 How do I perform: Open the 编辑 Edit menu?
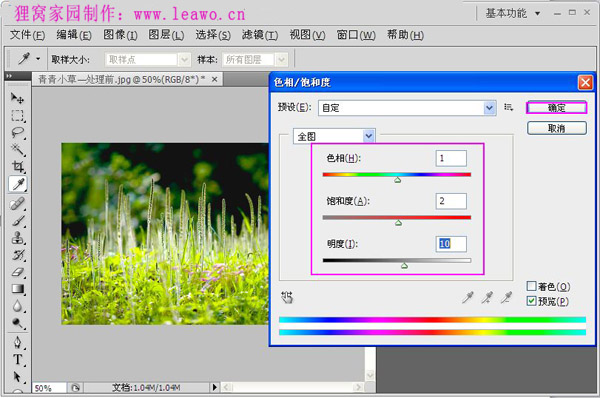(74, 35)
